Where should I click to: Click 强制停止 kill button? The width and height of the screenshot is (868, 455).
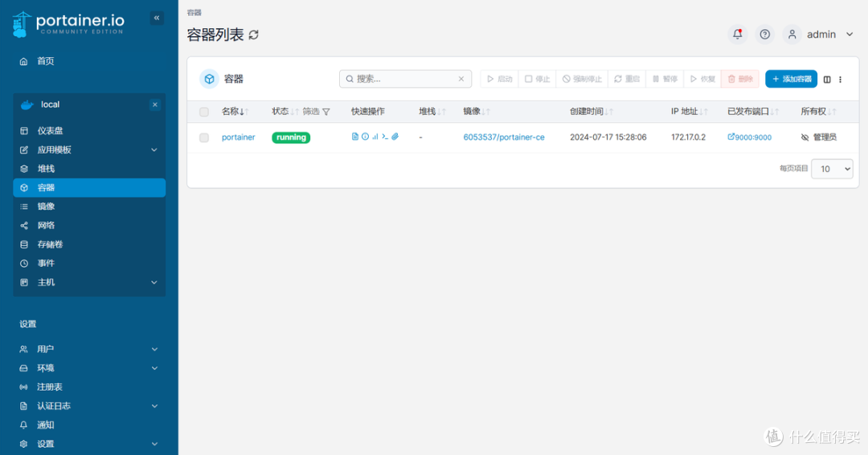pyautogui.click(x=582, y=79)
